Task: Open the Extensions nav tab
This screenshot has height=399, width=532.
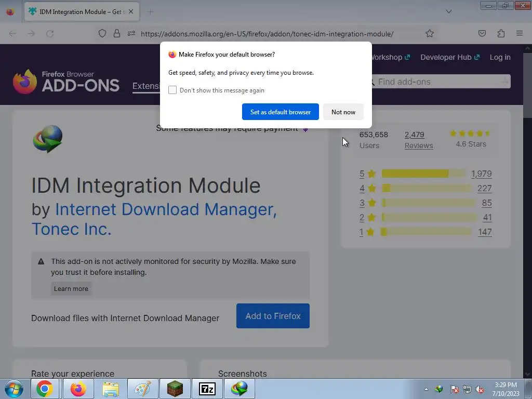Action: (x=146, y=86)
